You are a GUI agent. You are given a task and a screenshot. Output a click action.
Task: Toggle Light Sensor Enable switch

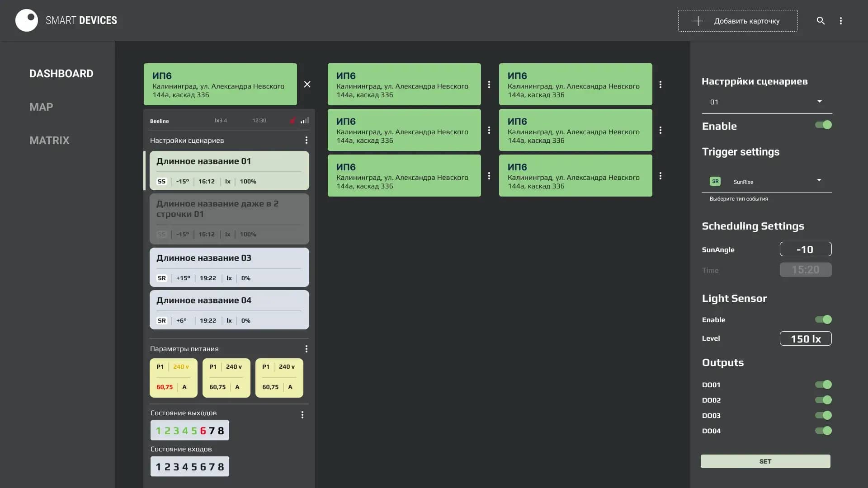coord(823,319)
